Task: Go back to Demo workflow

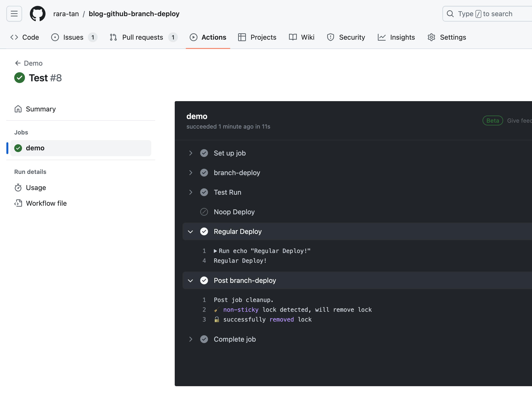Action: tap(29, 63)
